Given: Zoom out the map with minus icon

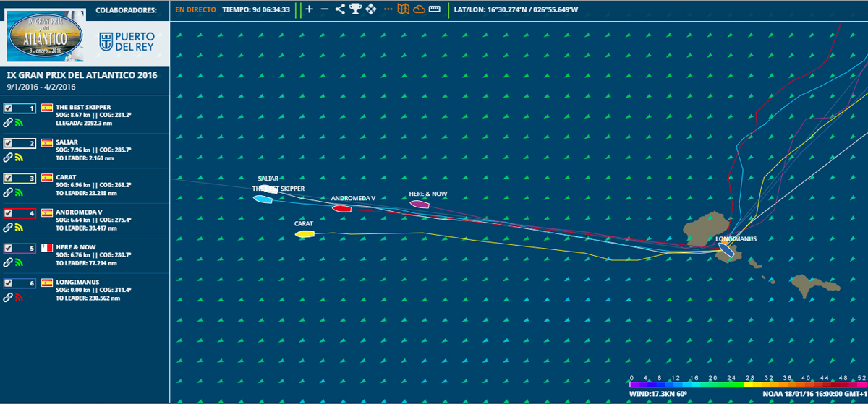Looking at the screenshot, I should tap(324, 9).
